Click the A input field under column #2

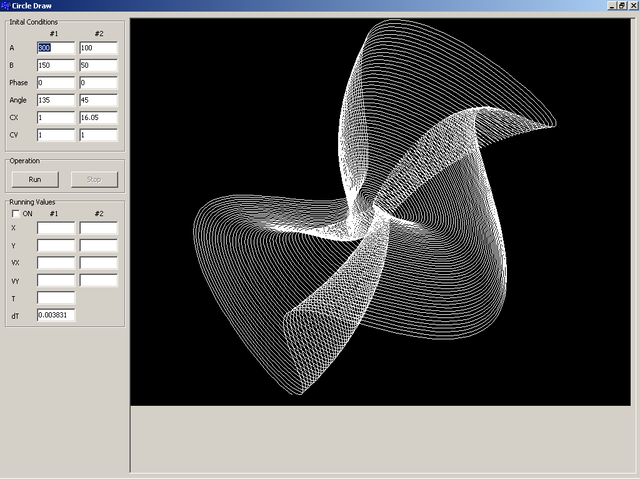pos(99,48)
